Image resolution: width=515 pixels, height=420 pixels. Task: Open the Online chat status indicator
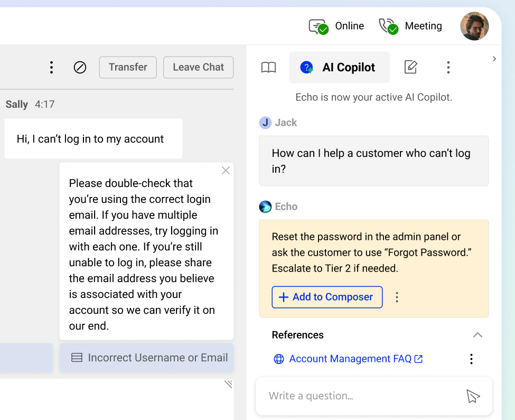[x=336, y=26]
